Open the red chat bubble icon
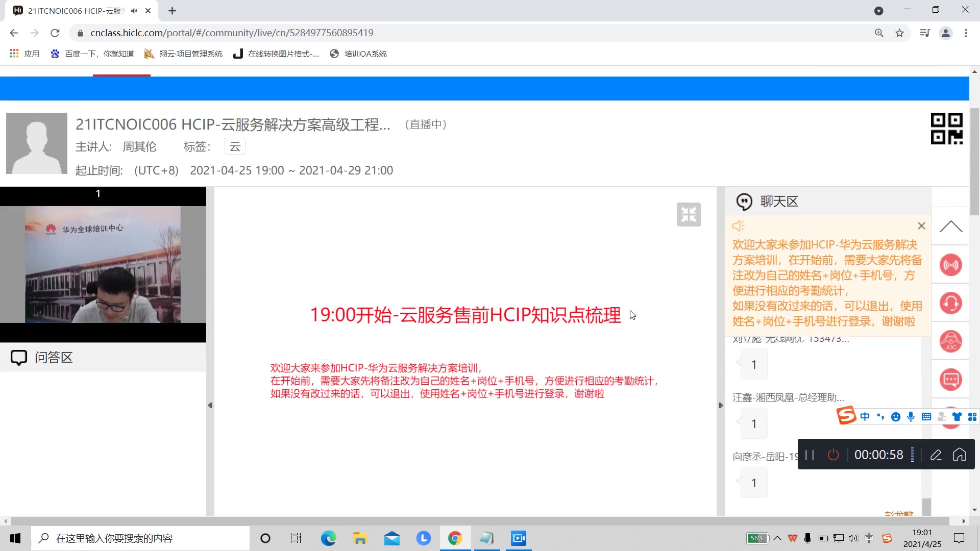Image resolution: width=980 pixels, height=551 pixels. click(951, 380)
